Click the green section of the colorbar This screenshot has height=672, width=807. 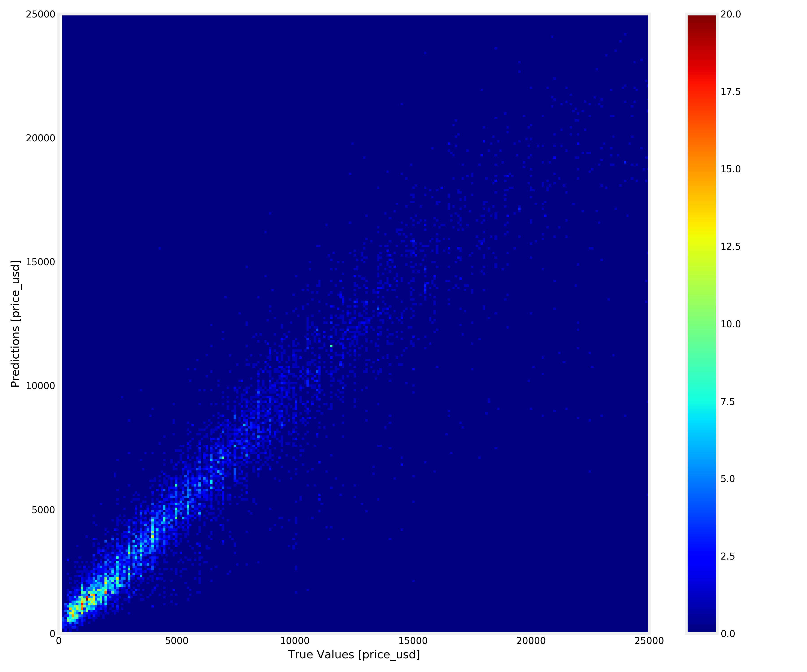click(x=702, y=319)
